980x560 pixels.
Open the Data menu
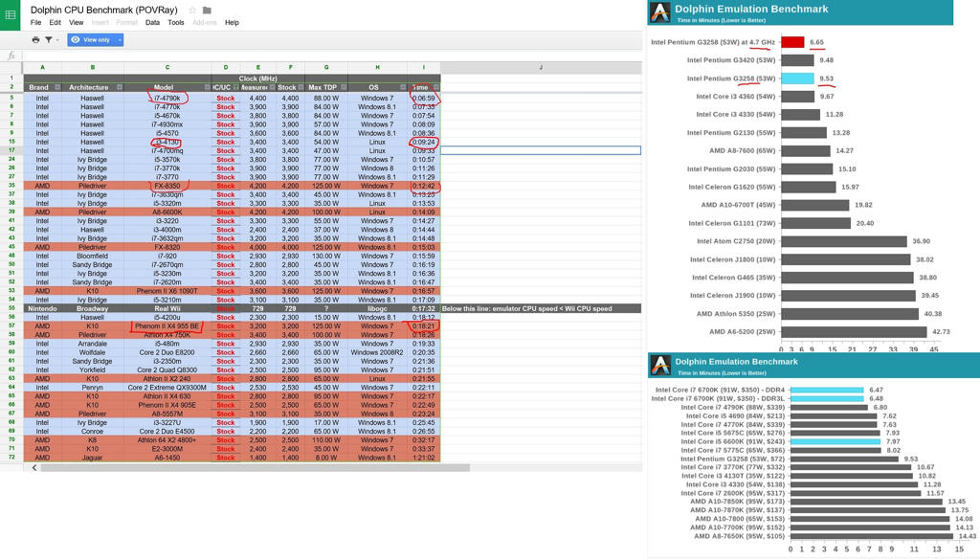(152, 23)
